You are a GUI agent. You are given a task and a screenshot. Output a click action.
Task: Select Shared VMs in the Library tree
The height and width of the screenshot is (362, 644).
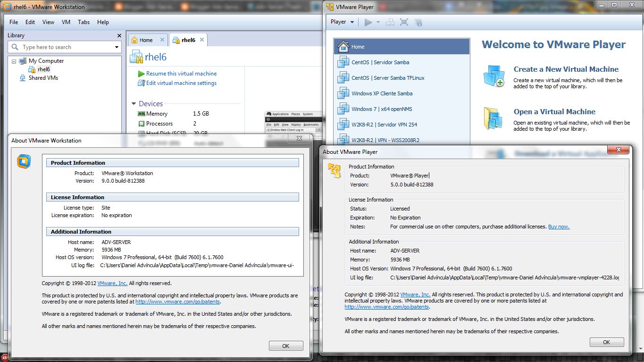[43, 78]
